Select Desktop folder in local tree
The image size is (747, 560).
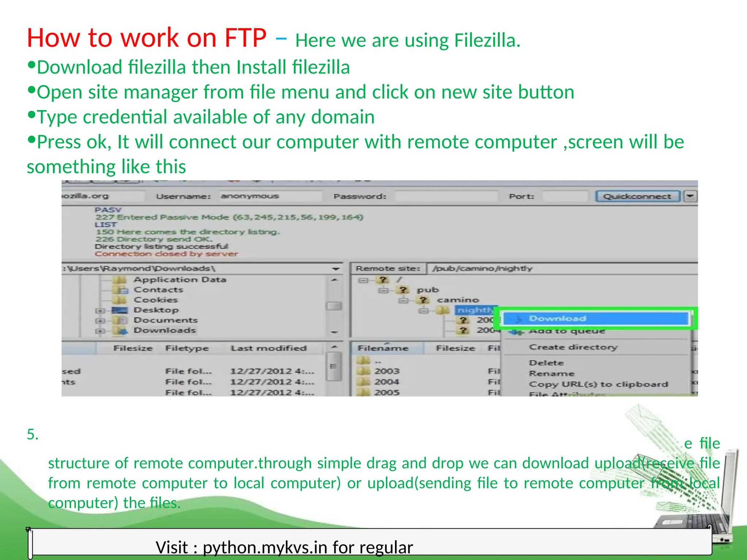point(156,310)
